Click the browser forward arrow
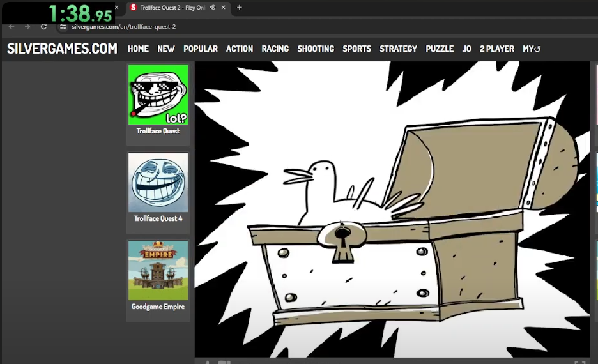Image resolution: width=598 pixels, height=364 pixels. pos(27,27)
